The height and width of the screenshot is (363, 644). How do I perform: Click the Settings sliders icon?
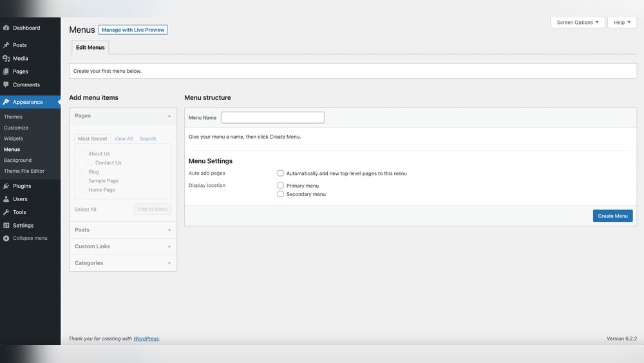coord(6,226)
